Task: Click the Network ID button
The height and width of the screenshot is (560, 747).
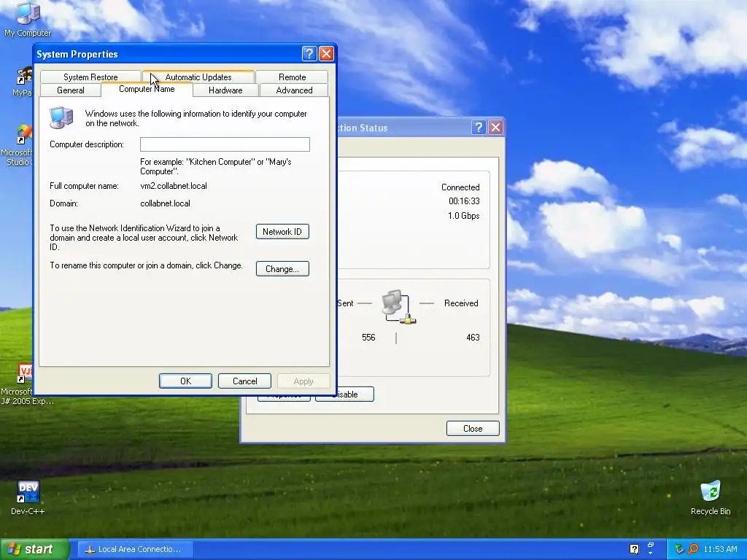Action: [x=282, y=232]
